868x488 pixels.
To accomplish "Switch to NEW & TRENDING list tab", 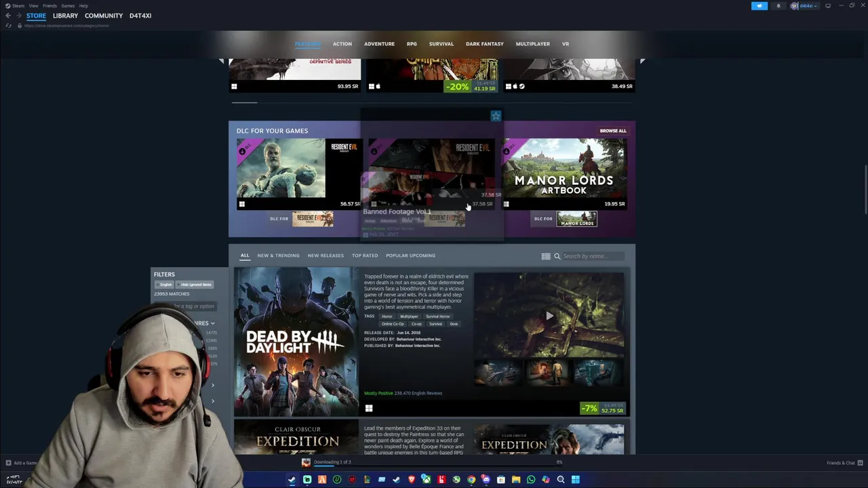I will [x=278, y=256].
